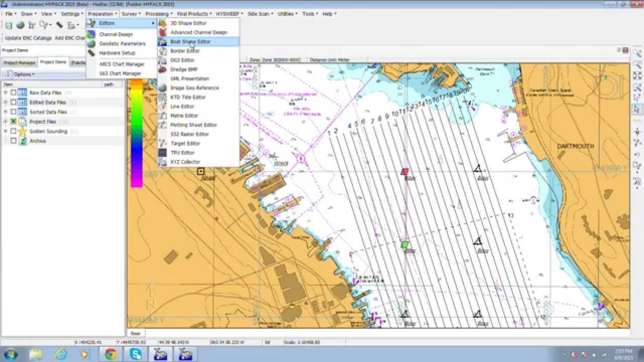Open the Options dropdown
The image size is (644, 362).
tap(20, 74)
